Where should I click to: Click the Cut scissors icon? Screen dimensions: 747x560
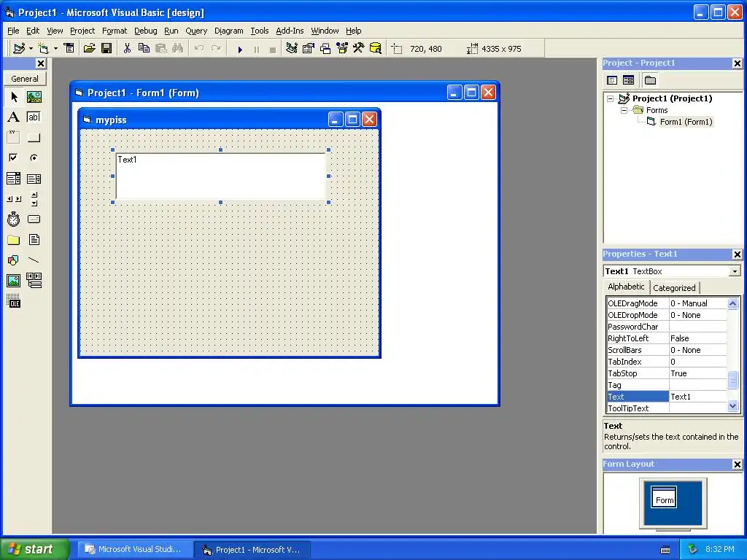pos(127,48)
